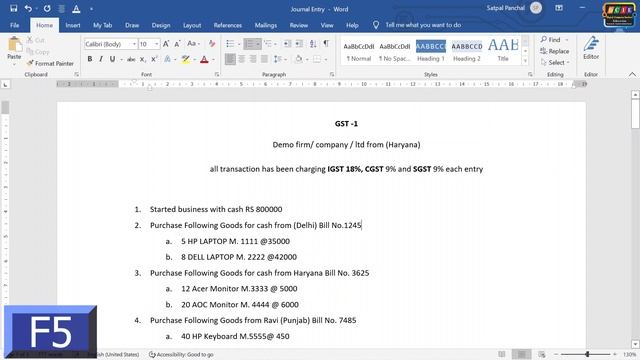Click the Find magnifier button
Image resolution: width=640 pixels, height=360 pixels.
coord(551,40)
